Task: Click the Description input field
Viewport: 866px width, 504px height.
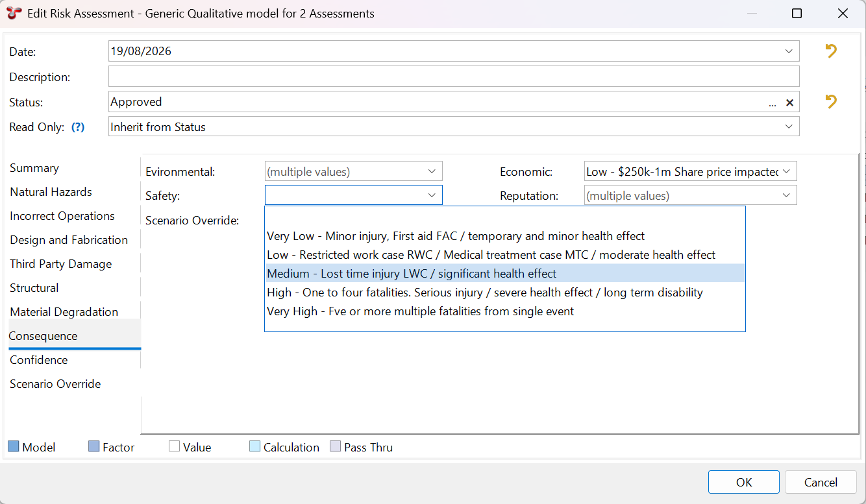Action: point(454,77)
